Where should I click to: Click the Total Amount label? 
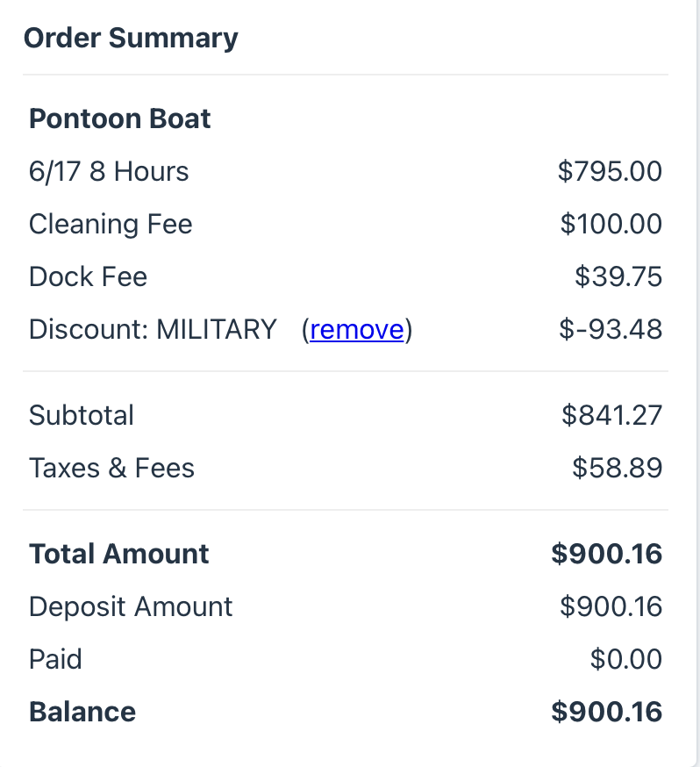coord(118,554)
